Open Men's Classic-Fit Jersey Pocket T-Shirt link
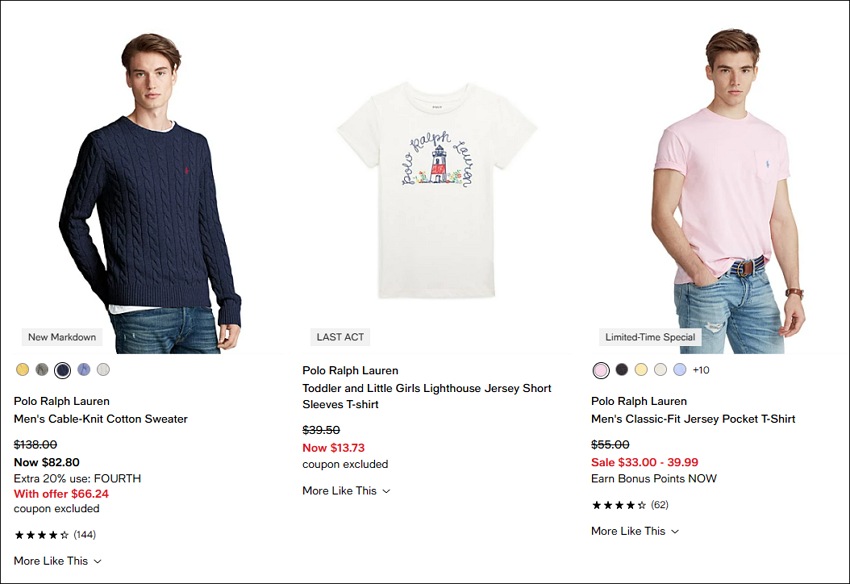The image size is (850, 584). [693, 419]
